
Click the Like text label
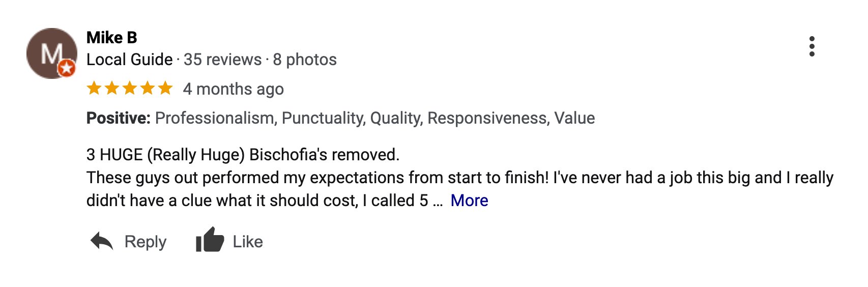coord(248,242)
